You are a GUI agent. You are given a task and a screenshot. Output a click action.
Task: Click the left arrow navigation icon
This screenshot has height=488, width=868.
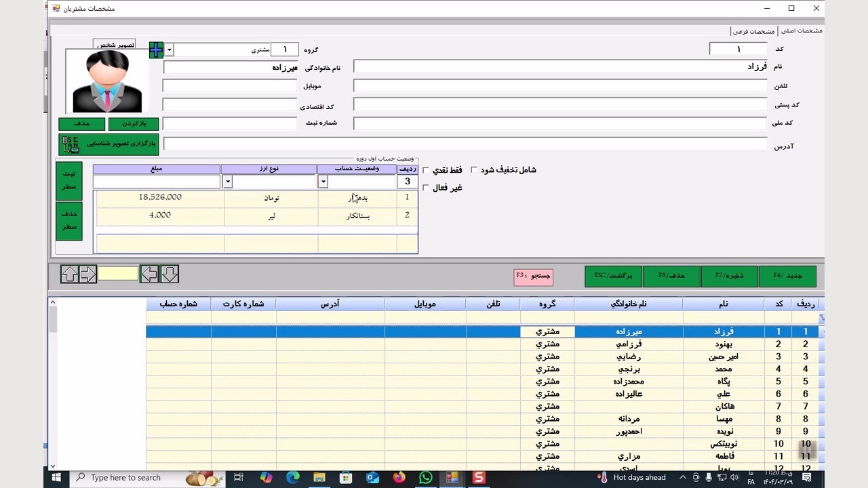pyautogui.click(x=149, y=274)
